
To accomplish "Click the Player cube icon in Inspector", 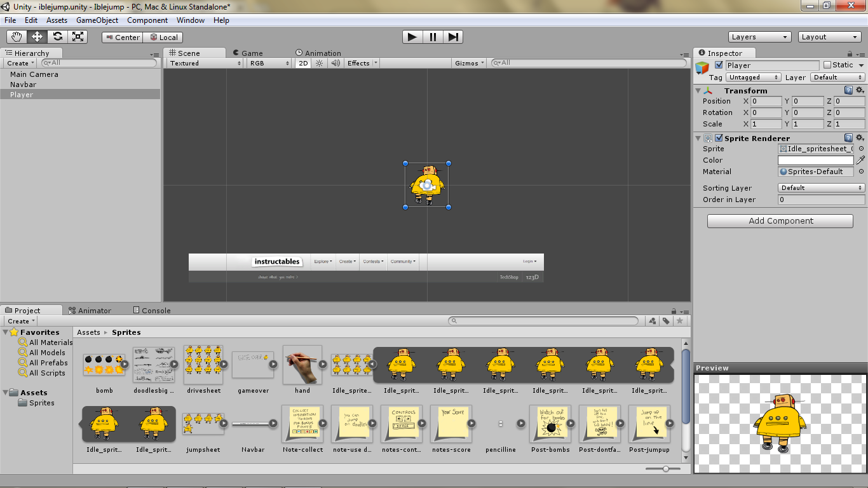I will pos(702,67).
